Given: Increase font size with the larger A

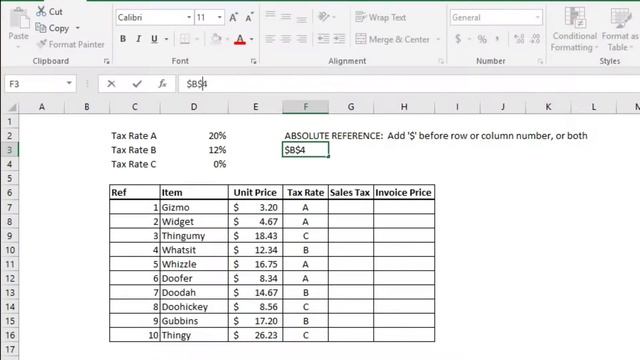Looking at the screenshot, I should coord(233,18).
